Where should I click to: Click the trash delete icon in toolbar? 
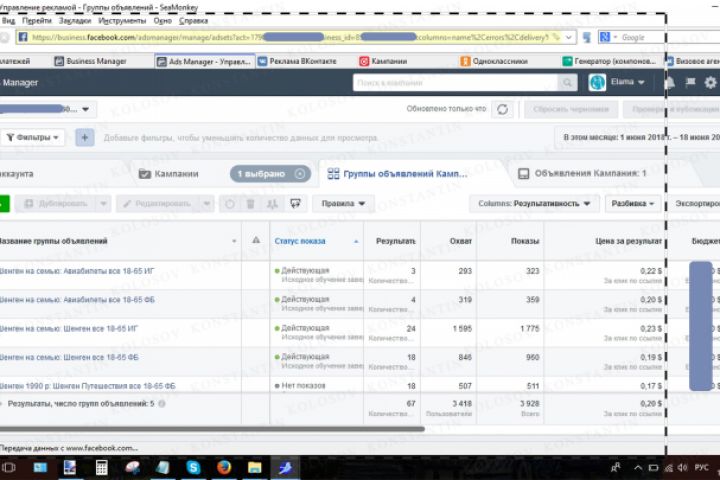point(251,203)
